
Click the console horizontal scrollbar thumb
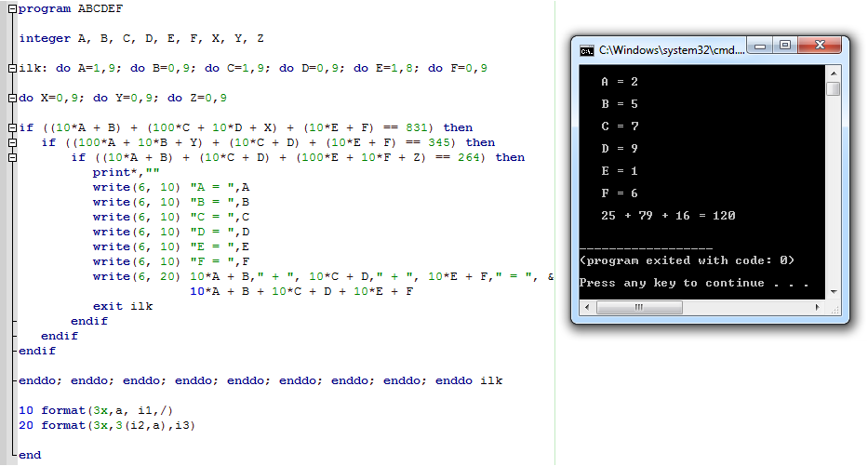point(639,307)
